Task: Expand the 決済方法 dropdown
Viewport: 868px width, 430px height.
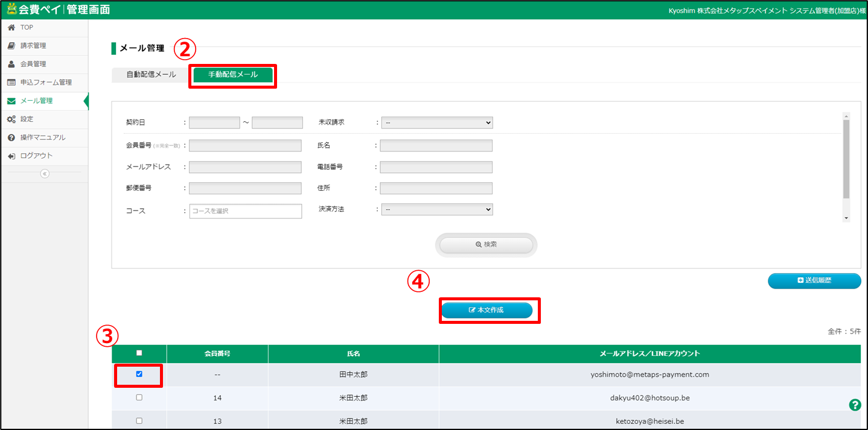Action: click(437, 209)
